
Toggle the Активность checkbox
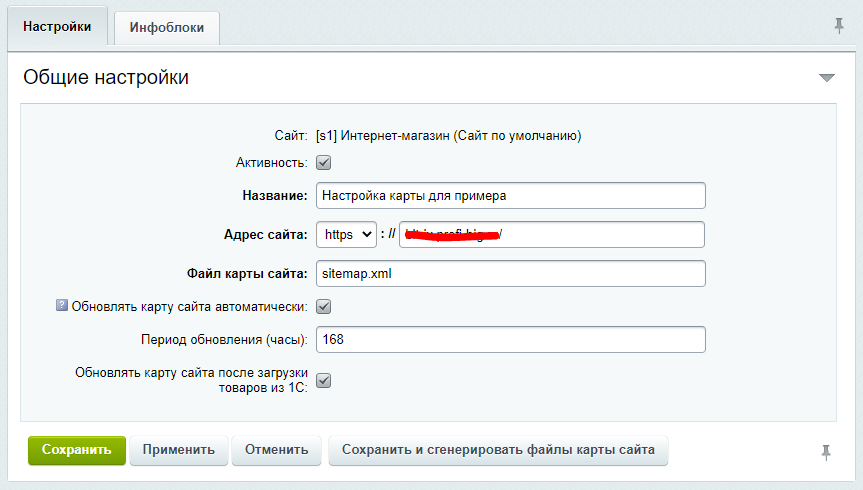coord(324,163)
